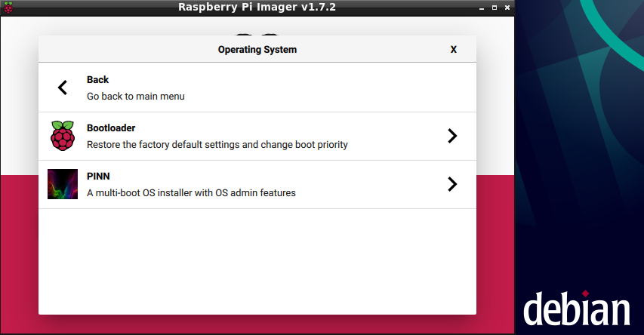Maximize the Raspberry Pi Imager window

494,7
